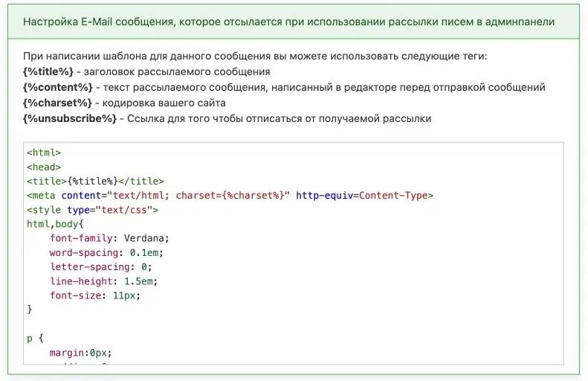This screenshot has height=381, width=588.
Task: Place cursor on the p { selector line
Action: 36,338
